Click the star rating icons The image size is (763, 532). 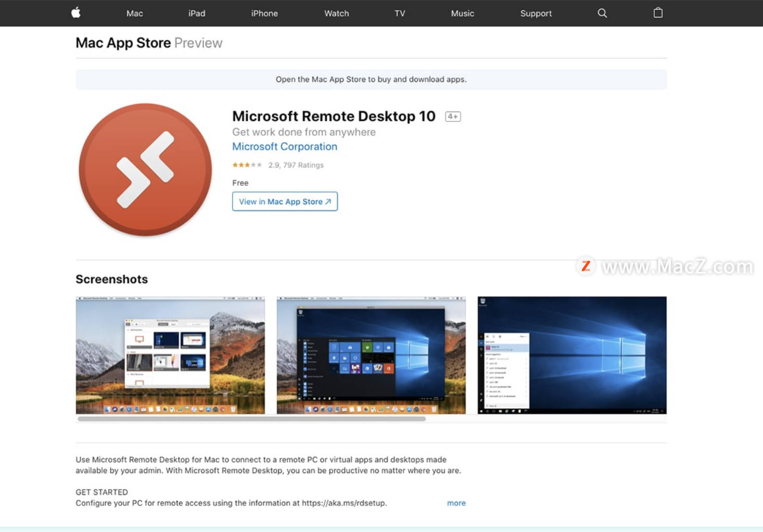click(x=247, y=165)
